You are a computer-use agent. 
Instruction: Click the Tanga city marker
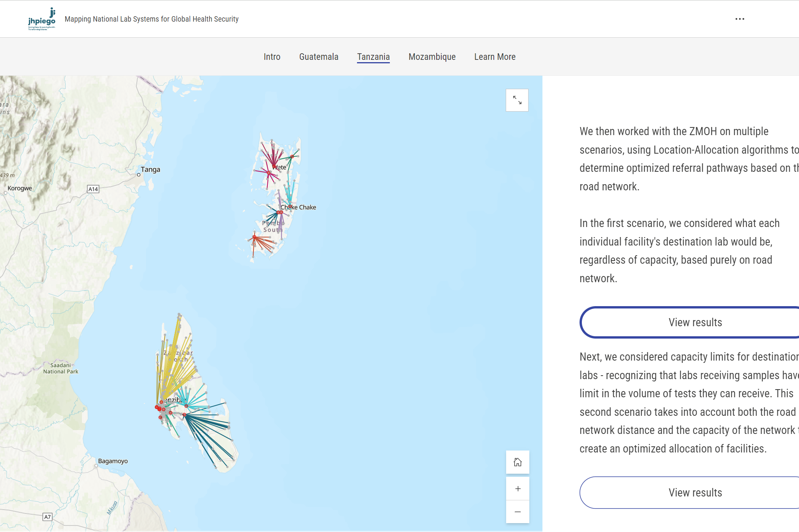click(139, 175)
